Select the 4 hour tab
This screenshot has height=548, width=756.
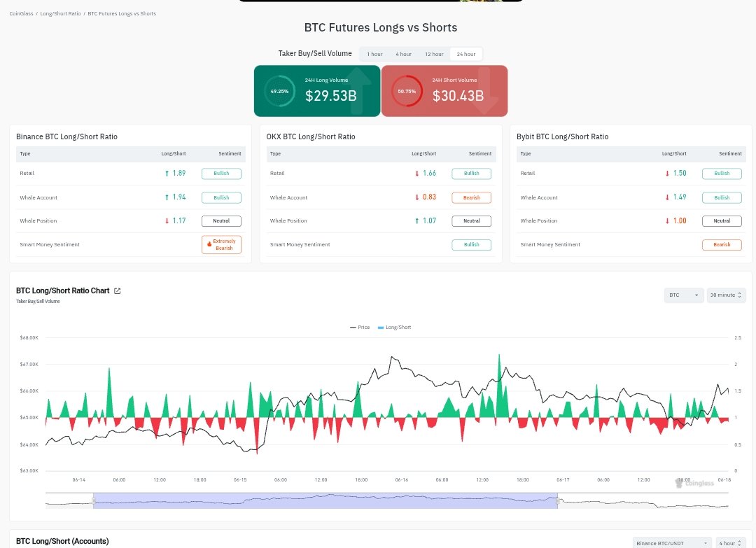[404, 54]
